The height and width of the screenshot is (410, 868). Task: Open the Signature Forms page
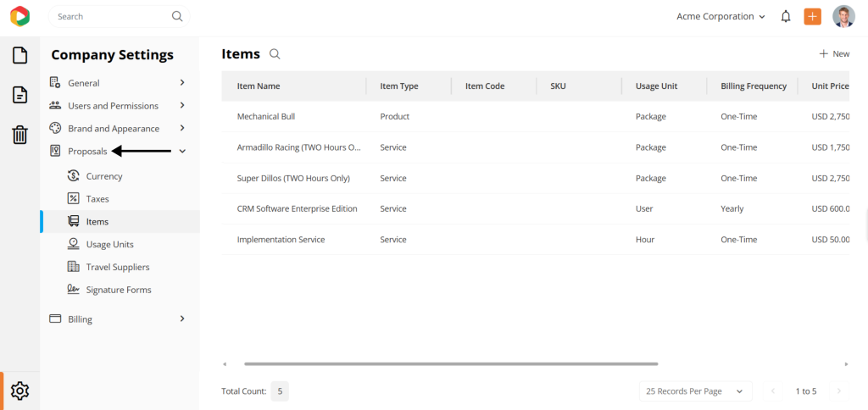pos(119,290)
